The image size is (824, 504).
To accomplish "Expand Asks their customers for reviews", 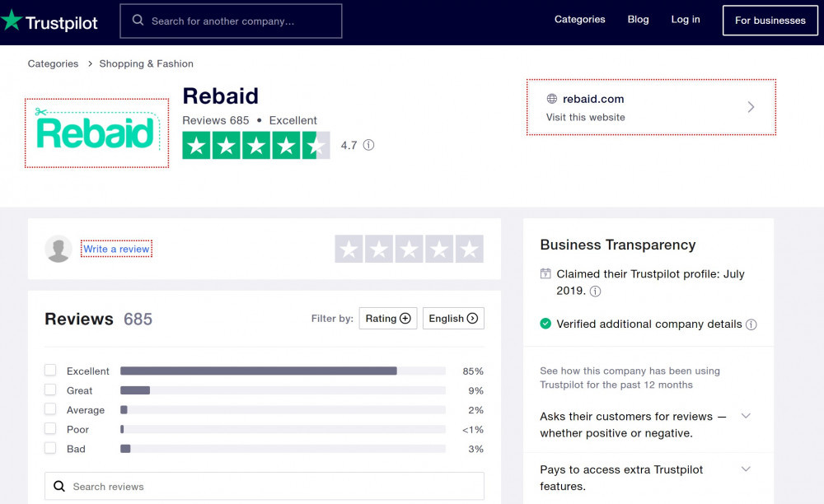I will [746, 416].
